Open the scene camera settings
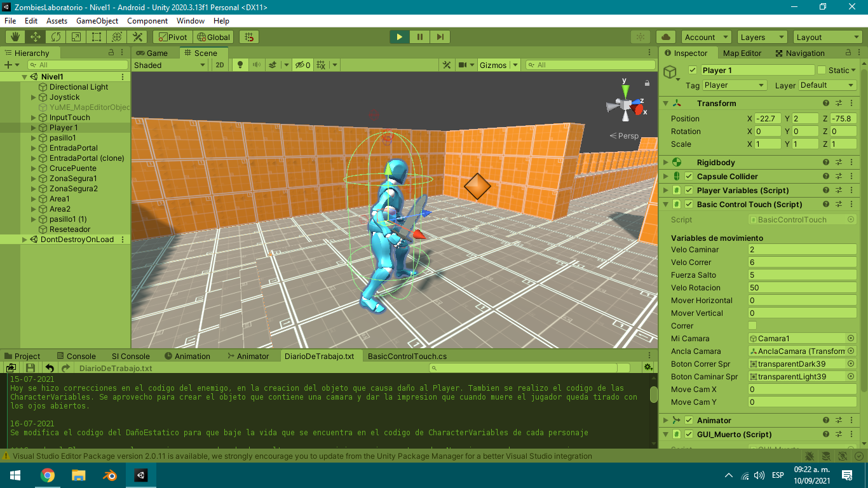Screen dimensions: 868x488 [464, 65]
